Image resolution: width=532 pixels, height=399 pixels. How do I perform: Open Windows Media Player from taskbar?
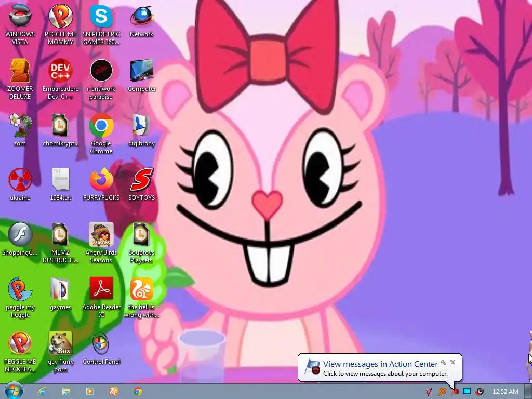coord(90,391)
